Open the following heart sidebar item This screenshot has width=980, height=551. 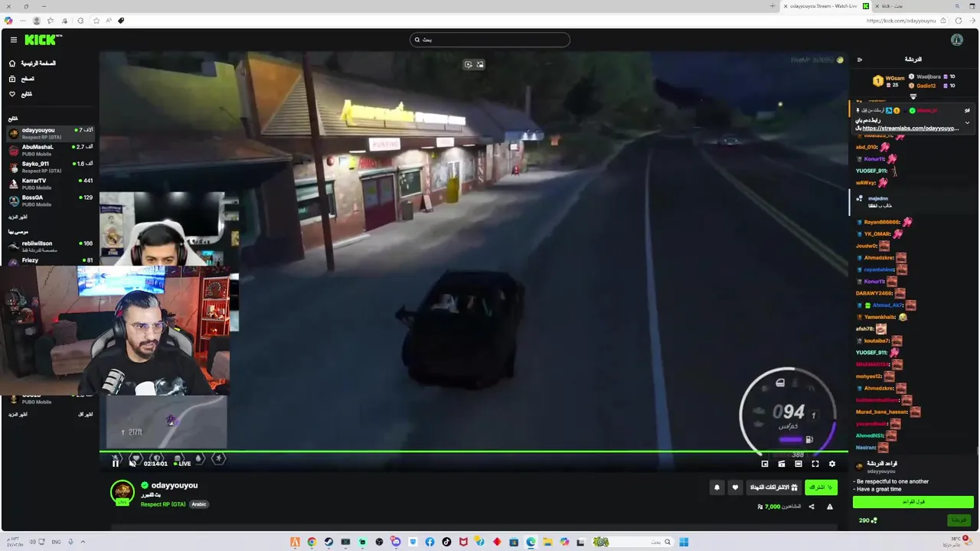[x=21, y=94]
